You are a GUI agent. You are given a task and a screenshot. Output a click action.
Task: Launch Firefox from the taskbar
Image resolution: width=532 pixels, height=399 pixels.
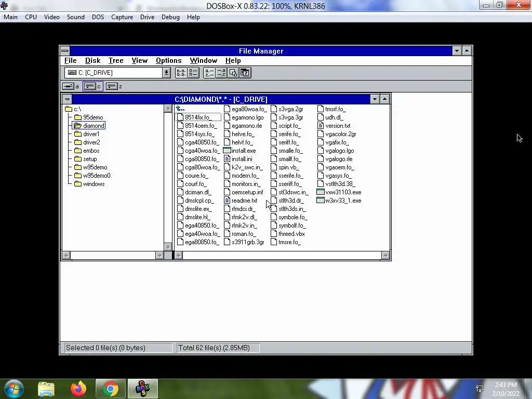click(78, 389)
